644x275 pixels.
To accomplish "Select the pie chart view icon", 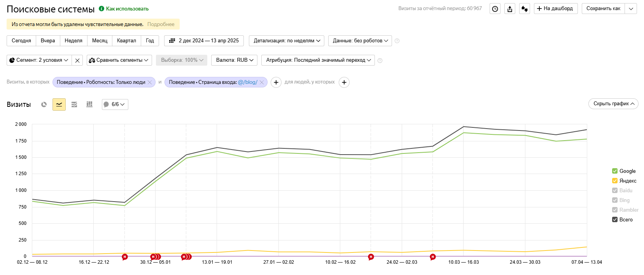I will pyautogui.click(x=44, y=104).
